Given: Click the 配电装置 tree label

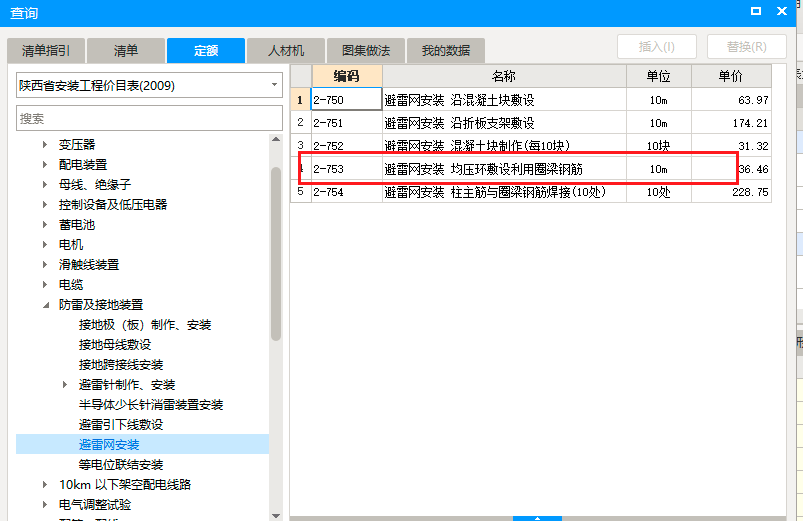Looking at the screenshot, I should 83,164.
